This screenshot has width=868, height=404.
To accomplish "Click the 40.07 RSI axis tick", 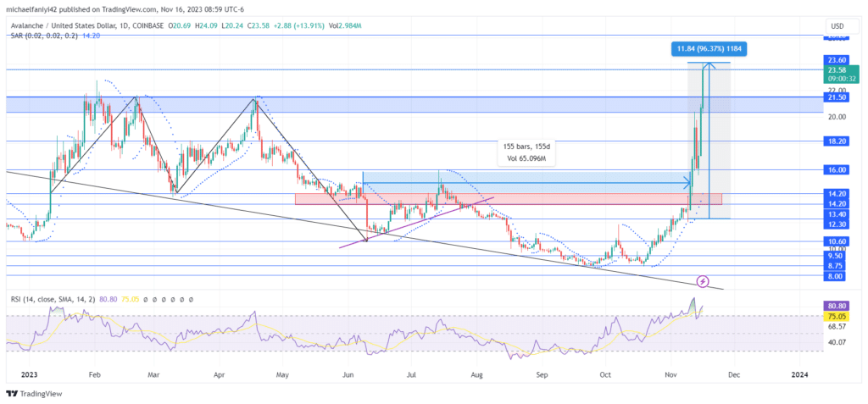I will (x=836, y=342).
